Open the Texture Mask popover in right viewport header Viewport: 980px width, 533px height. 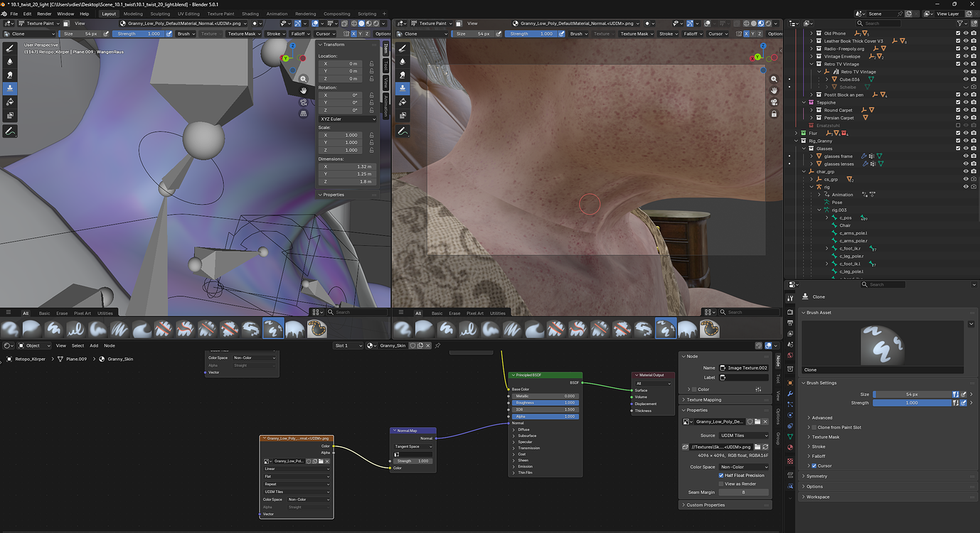coord(637,33)
